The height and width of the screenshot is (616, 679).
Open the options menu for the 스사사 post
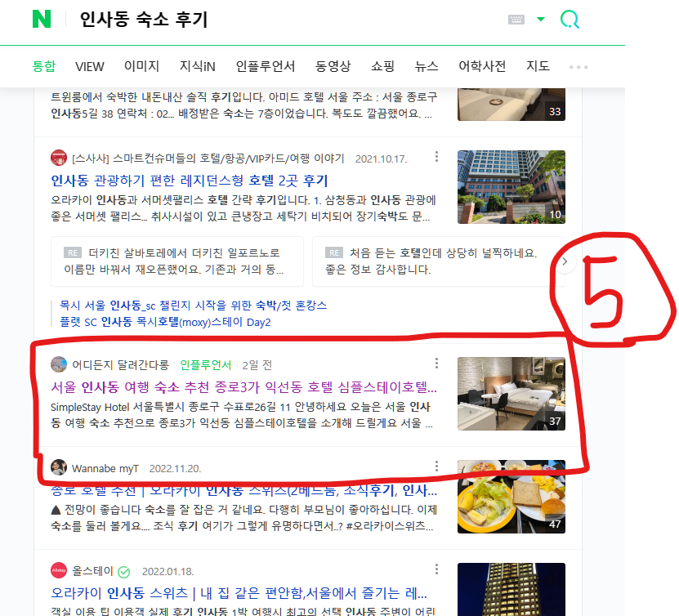(436, 157)
